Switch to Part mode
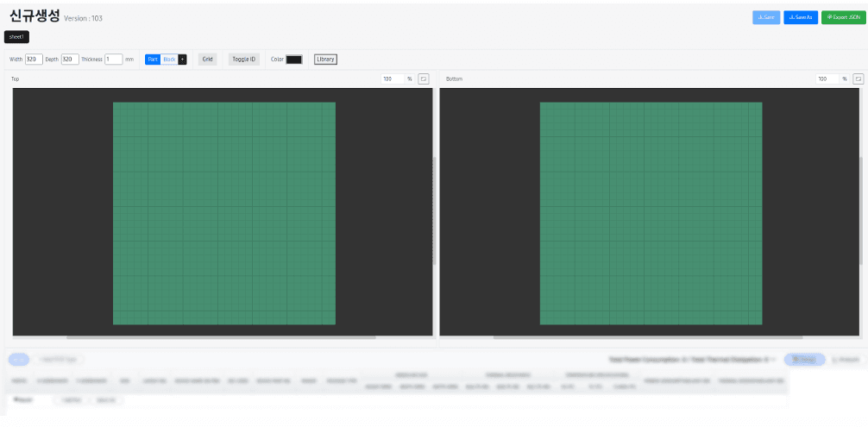Image resolution: width=868 pixels, height=427 pixels. [x=153, y=60]
